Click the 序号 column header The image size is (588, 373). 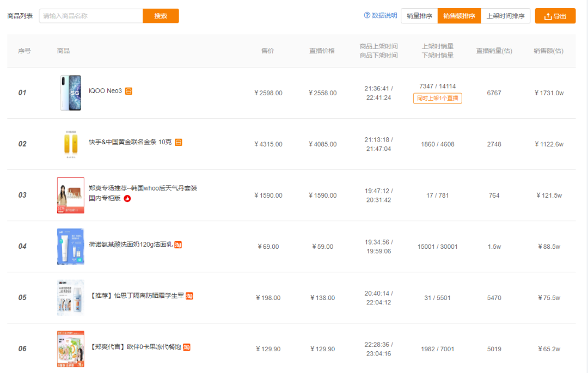pos(24,51)
